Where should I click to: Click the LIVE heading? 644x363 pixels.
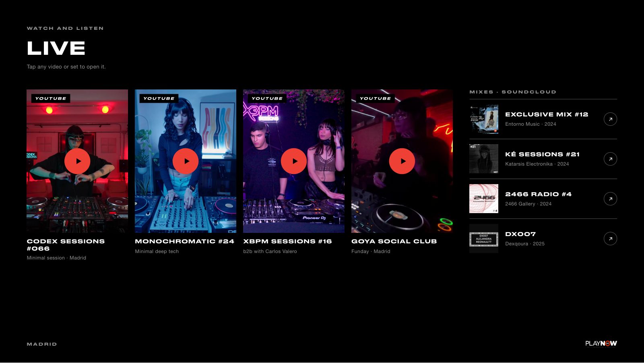coord(56,48)
